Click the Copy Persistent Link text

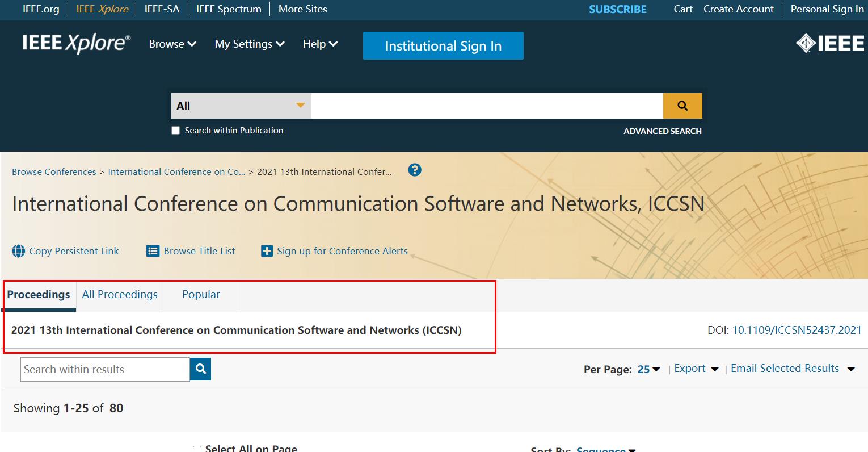tap(74, 251)
